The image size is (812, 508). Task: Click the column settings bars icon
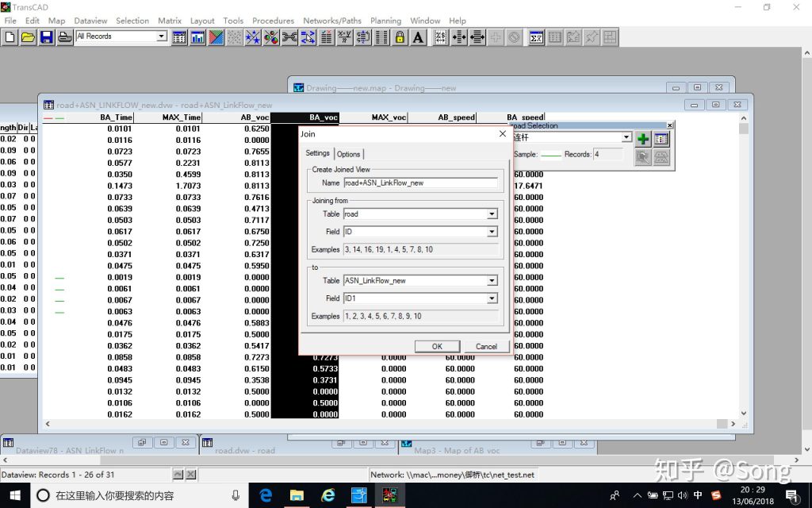click(x=381, y=37)
